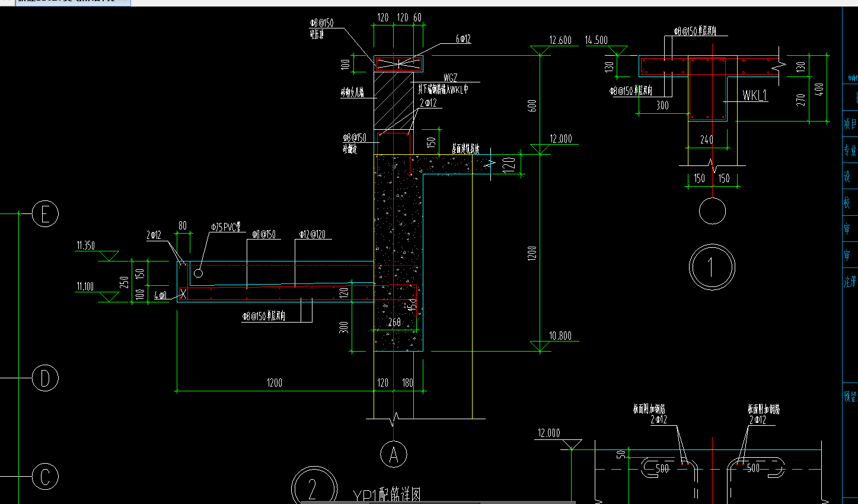Select the YP1配筋详图 title text
This screenshot has width=858, height=504.
(387, 496)
